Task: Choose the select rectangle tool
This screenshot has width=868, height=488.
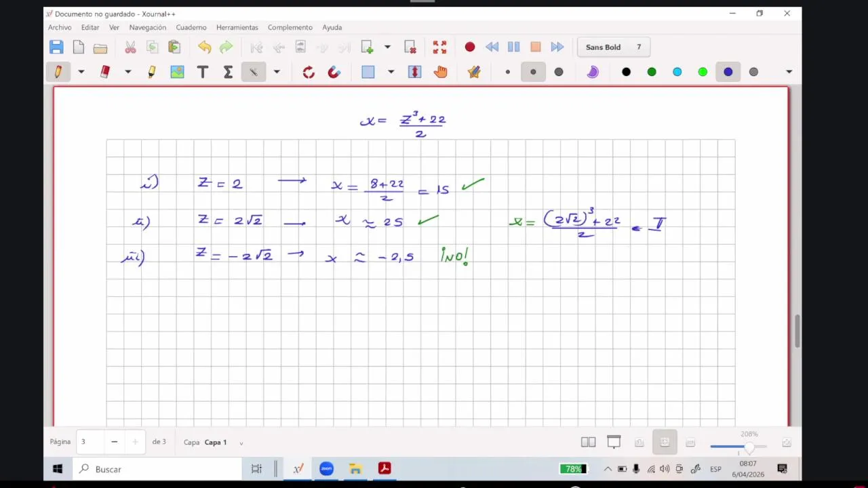Action: 368,72
